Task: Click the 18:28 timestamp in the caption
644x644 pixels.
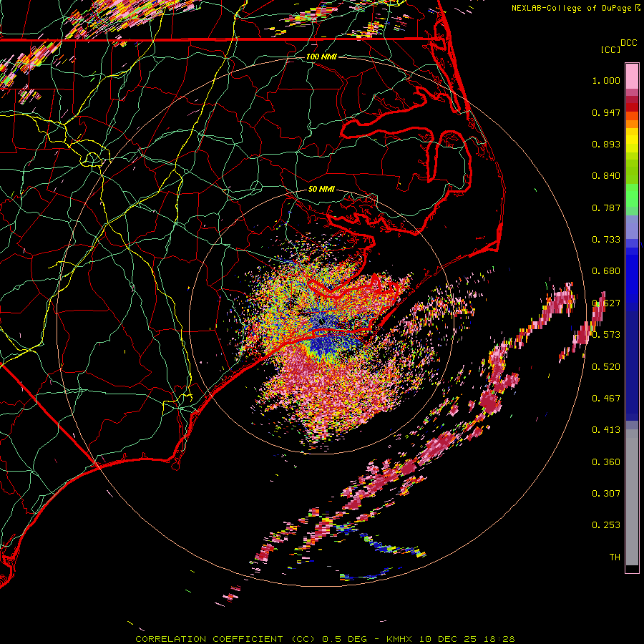Action: (x=499, y=639)
